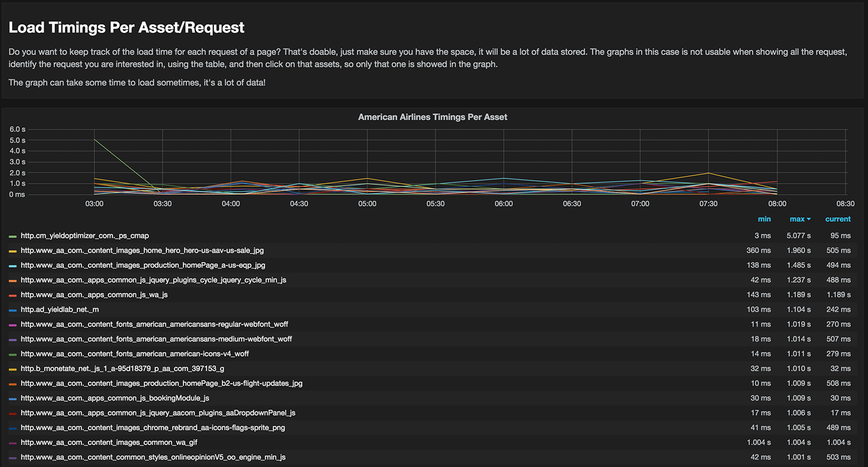The width and height of the screenshot is (868, 467).
Task: Click the 279 ms current value for american-icons-v4_woff
Action: [x=838, y=354]
